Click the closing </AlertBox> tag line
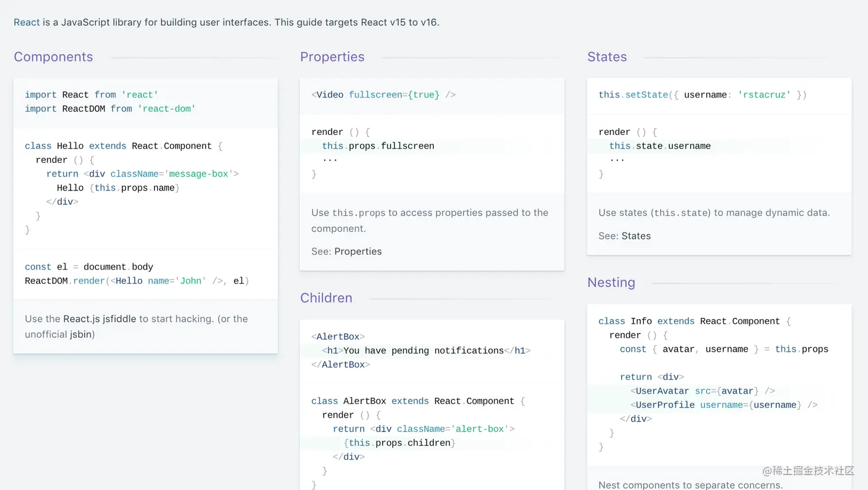Image resolution: width=868 pixels, height=490 pixels. [x=340, y=364]
